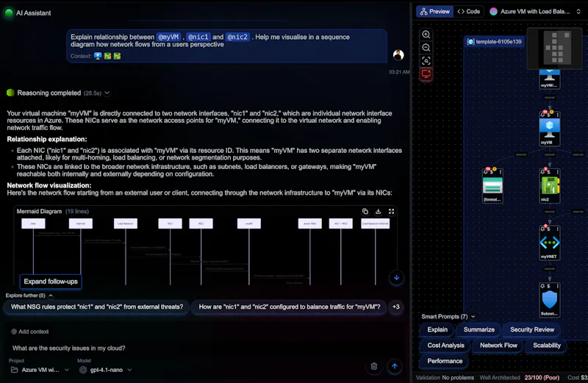Switch to the Code tab
The height and width of the screenshot is (383, 588).
click(x=468, y=12)
